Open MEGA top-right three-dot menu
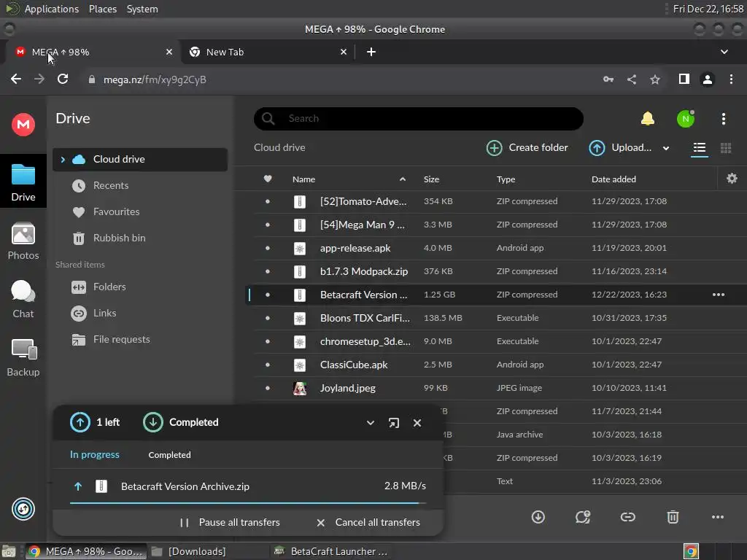This screenshot has height=560, width=747. 723,119
